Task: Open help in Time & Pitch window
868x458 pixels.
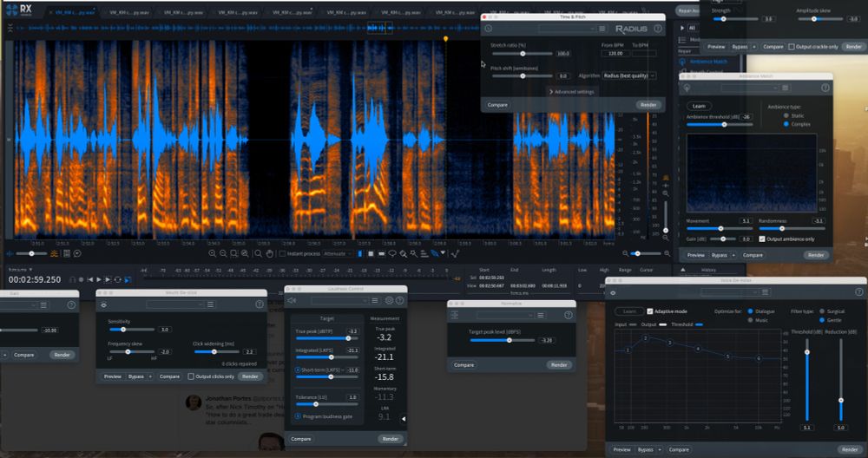Action: pos(658,29)
